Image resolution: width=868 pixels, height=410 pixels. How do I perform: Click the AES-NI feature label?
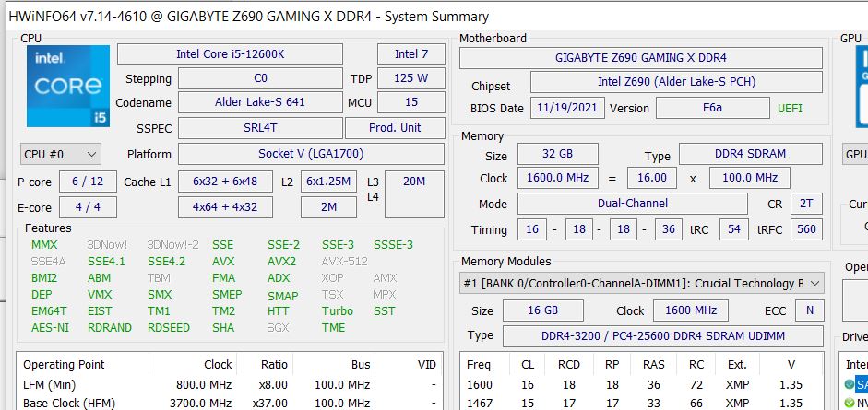point(51,328)
